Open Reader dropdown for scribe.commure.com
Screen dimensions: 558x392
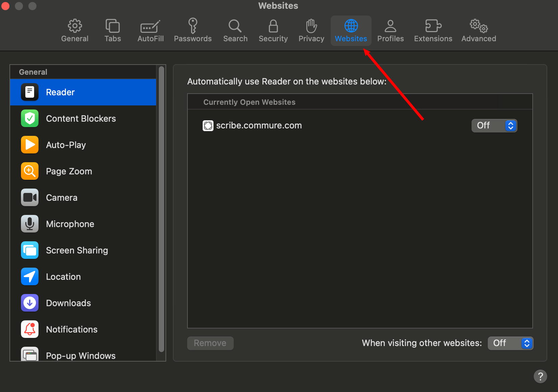(x=494, y=126)
